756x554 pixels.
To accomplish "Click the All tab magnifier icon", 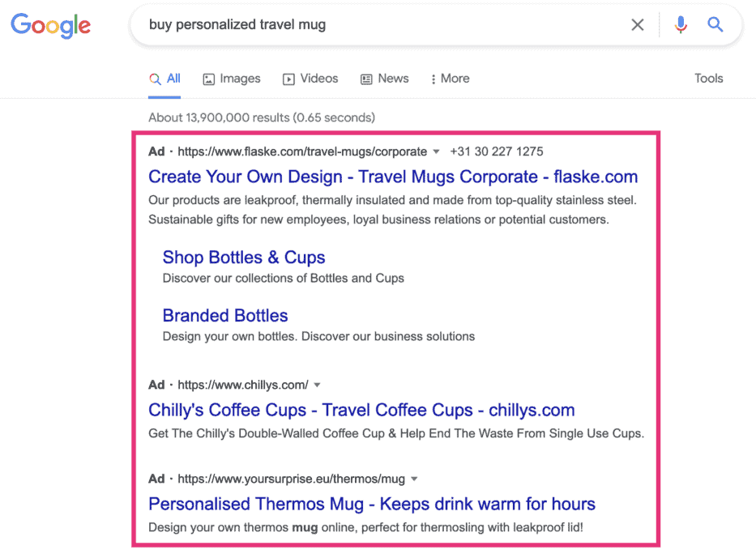I will pyautogui.click(x=155, y=79).
